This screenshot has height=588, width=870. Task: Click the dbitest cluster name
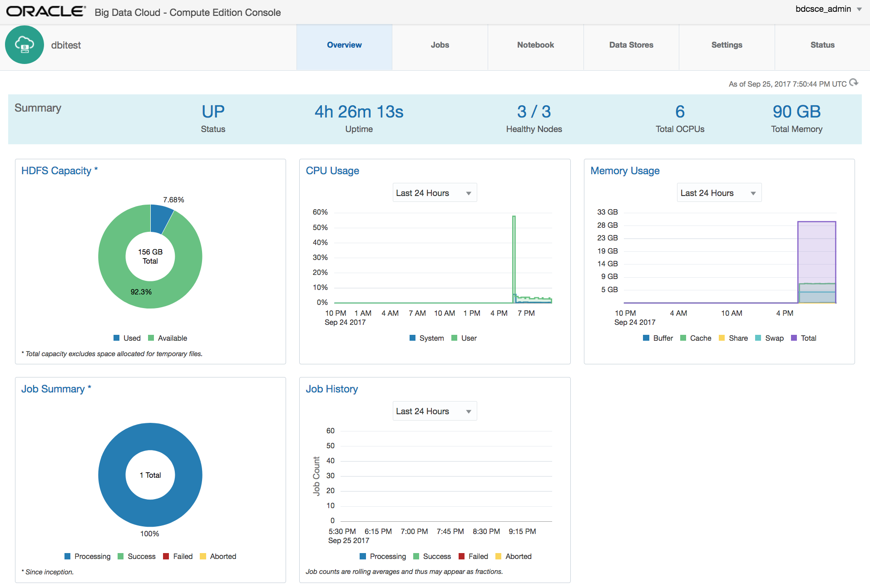coord(66,45)
